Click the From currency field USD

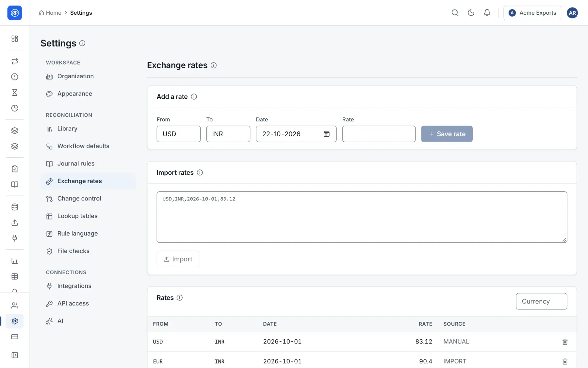click(179, 134)
